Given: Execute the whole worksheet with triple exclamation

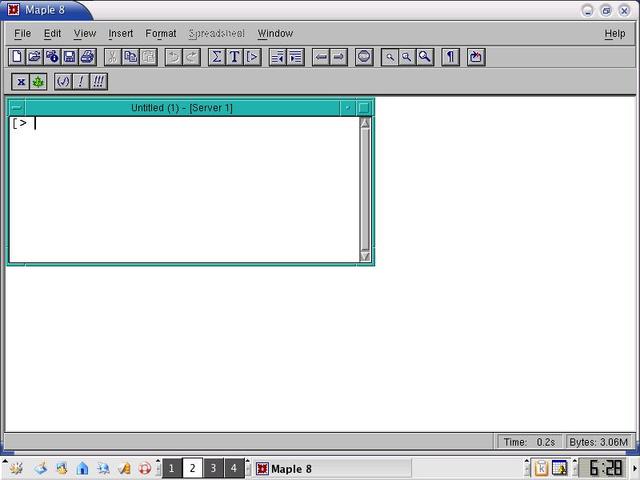Looking at the screenshot, I should pyautogui.click(x=98, y=82).
